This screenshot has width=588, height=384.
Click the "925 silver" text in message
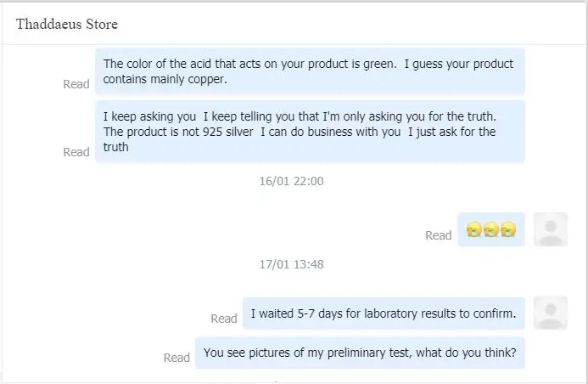pos(229,132)
